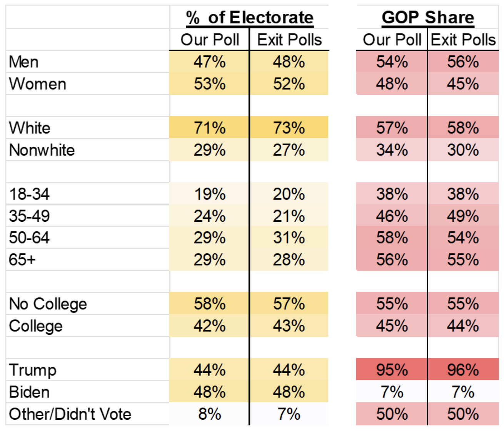504x432 pixels.
Task: Select the 'Men' row label
Action: 24,62
